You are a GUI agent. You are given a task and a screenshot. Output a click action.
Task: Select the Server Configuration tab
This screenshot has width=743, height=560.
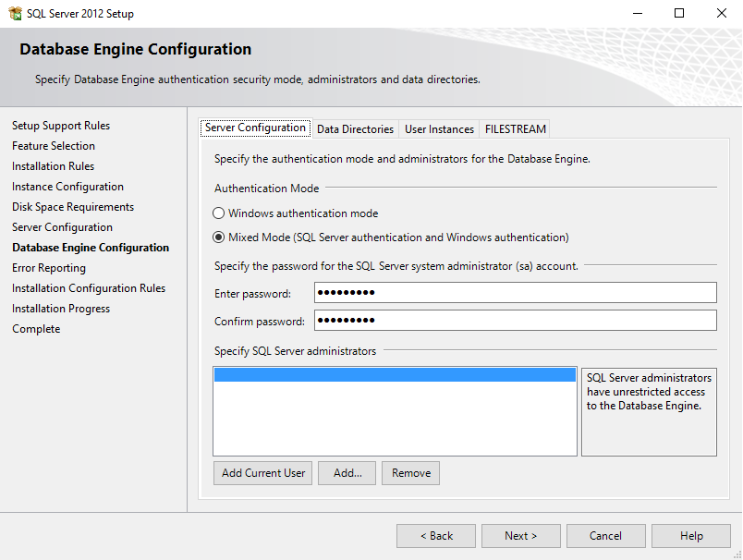click(255, 128)
